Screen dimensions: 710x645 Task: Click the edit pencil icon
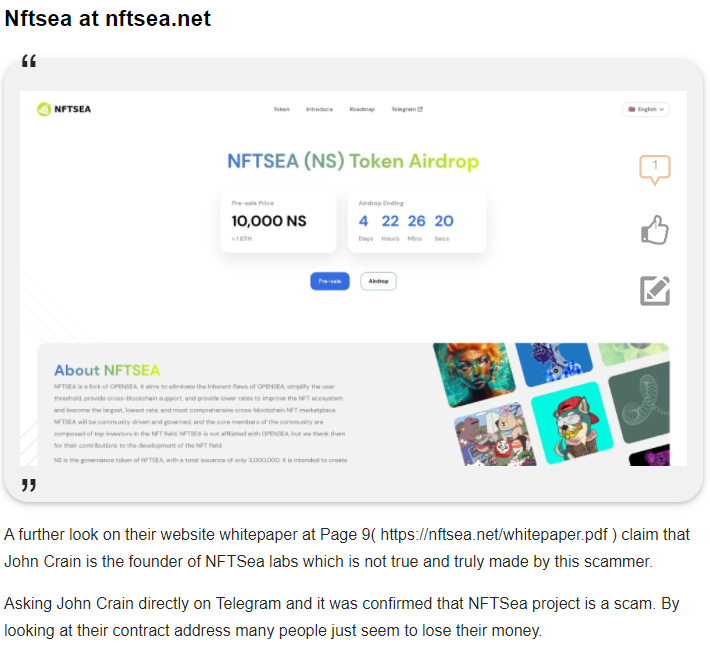(655, 291)
